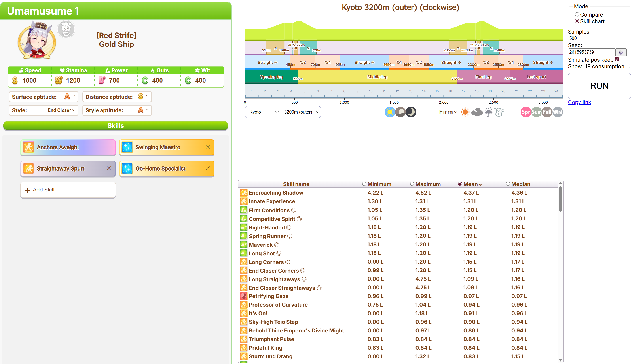
Task: Uncheck Simulate pos keep checkbox
Action: tap(617, 59)
